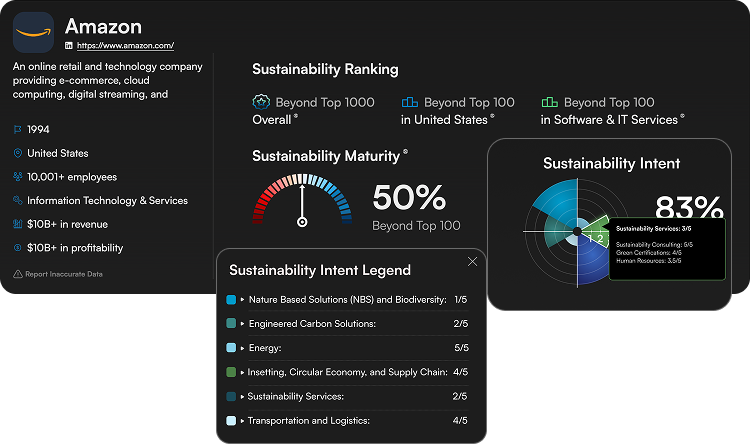The image size is (750, 444).
Task: Expand the Insetting, Circular Economy, and Supply Chain row
Action: [243, 372]
